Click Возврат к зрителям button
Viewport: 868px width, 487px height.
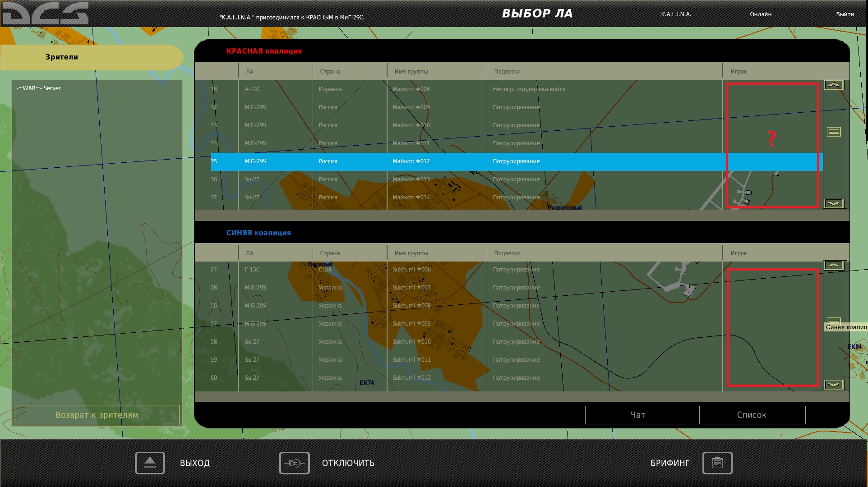coord(97,415)
